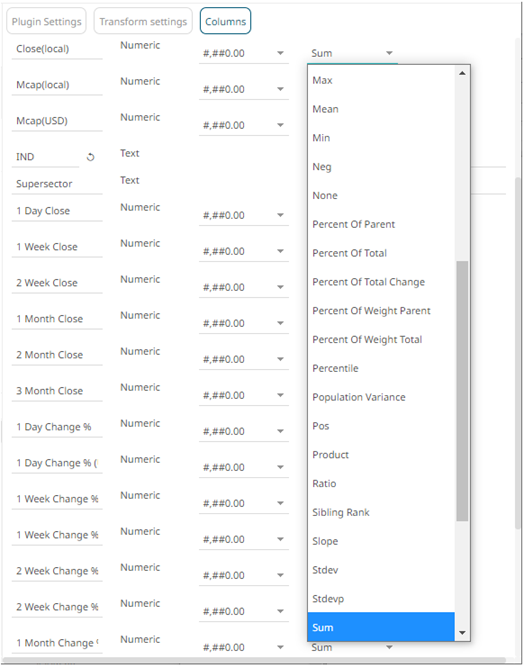The height and width of the screenshot is (668, 524).
Task: Select Ratio aggregation
Action: pos(381,484)
